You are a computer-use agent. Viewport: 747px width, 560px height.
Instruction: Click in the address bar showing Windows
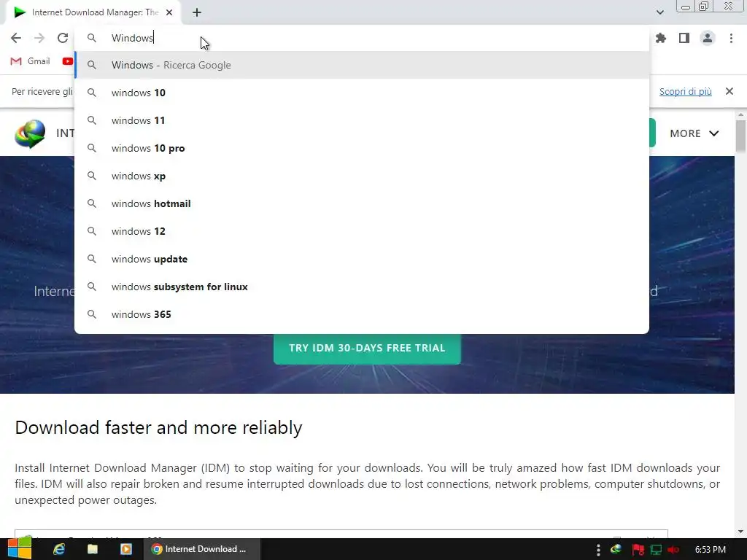click(362, 38)
